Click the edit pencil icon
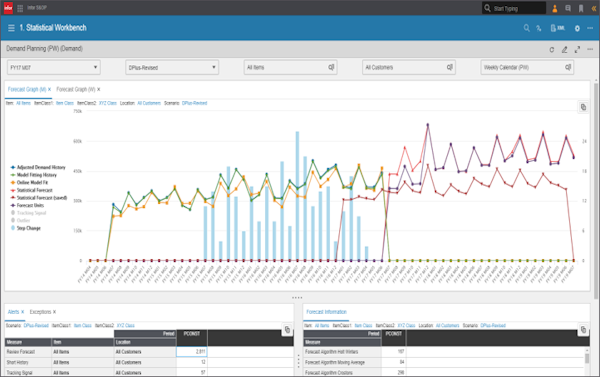The image size is (600, 377). click(x=564, y=49)
